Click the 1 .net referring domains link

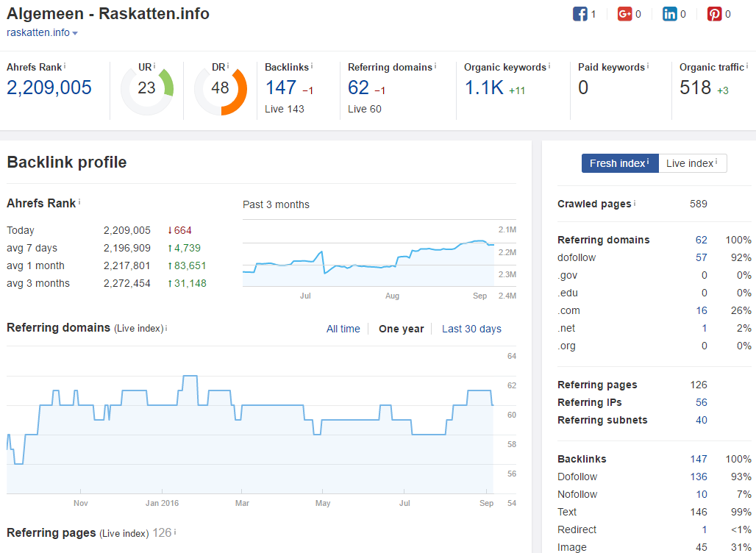[705, 328]
